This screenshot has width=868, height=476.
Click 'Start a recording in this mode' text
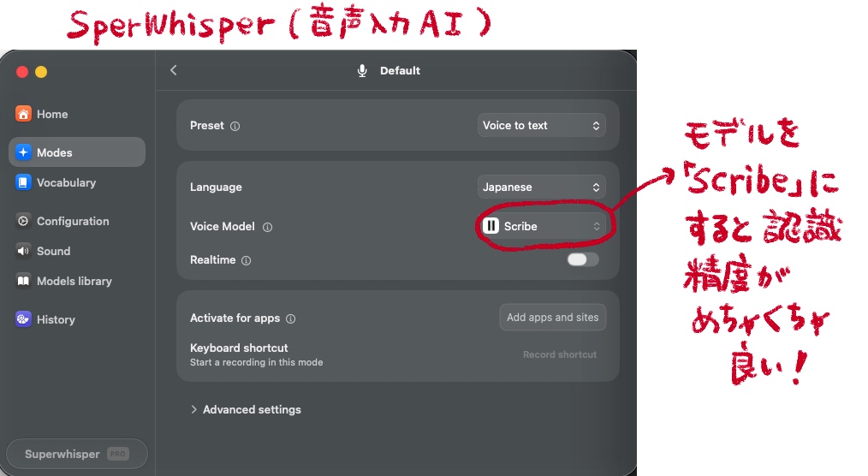256,362
